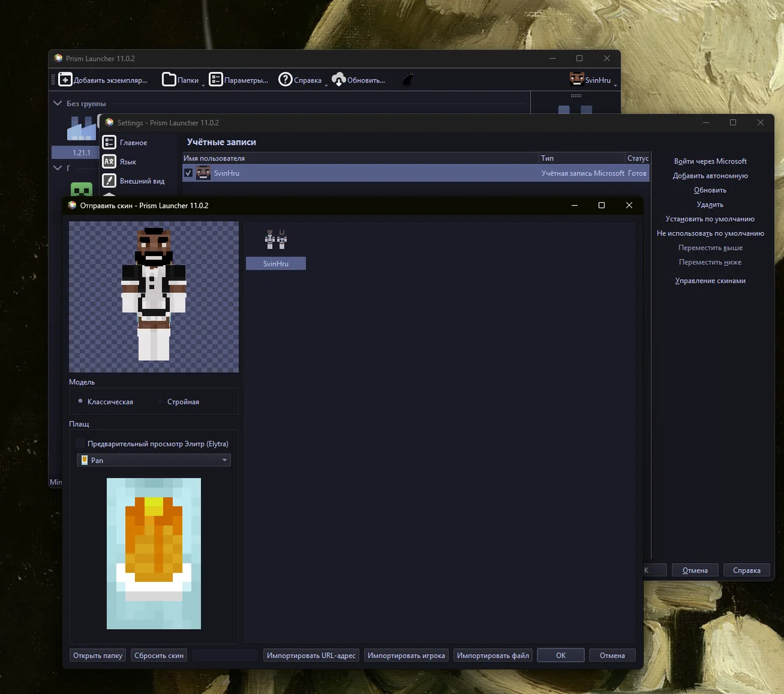This screenshot has height=694, width=784.
Task: Click the black cat icon in toolbar
Action: [408, 80]
